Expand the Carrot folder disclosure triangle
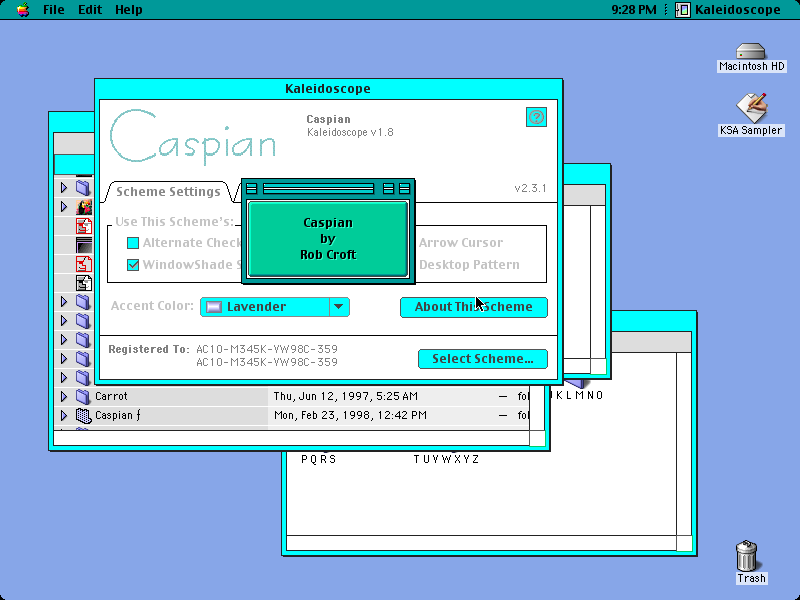 click(64, 396)
